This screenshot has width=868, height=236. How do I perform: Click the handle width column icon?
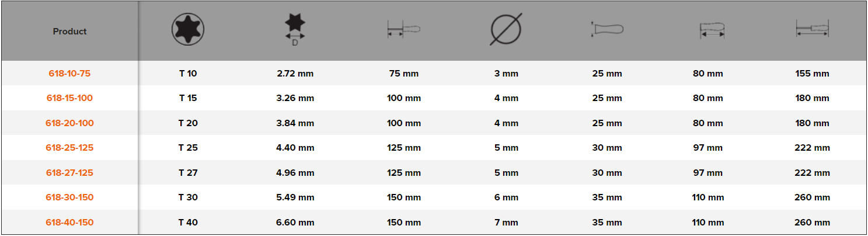point(607,29)
